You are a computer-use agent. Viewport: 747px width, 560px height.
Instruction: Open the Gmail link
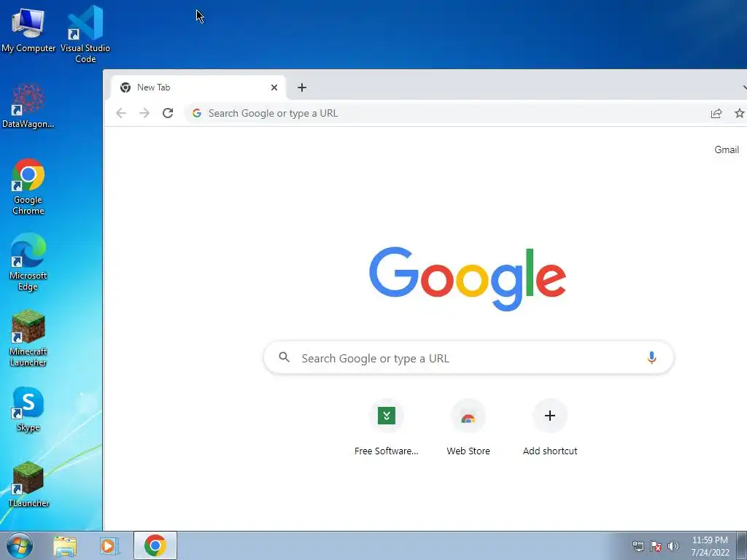click(727, 149)
